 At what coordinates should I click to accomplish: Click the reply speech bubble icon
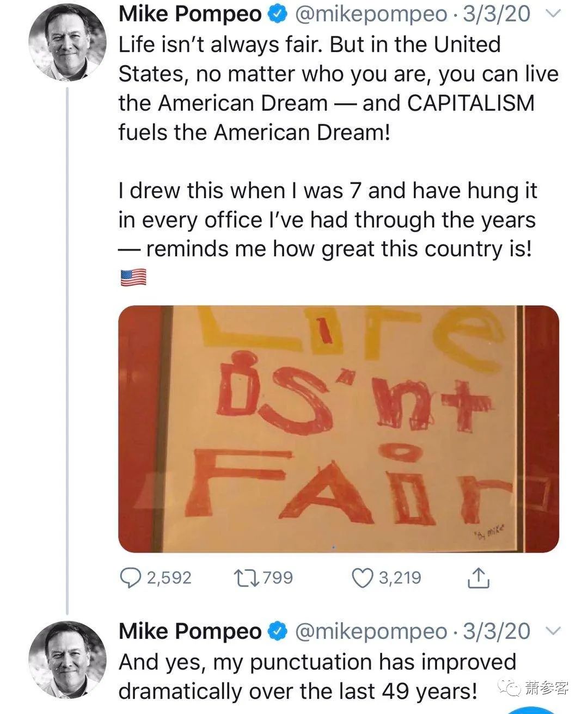coord(130,578)
